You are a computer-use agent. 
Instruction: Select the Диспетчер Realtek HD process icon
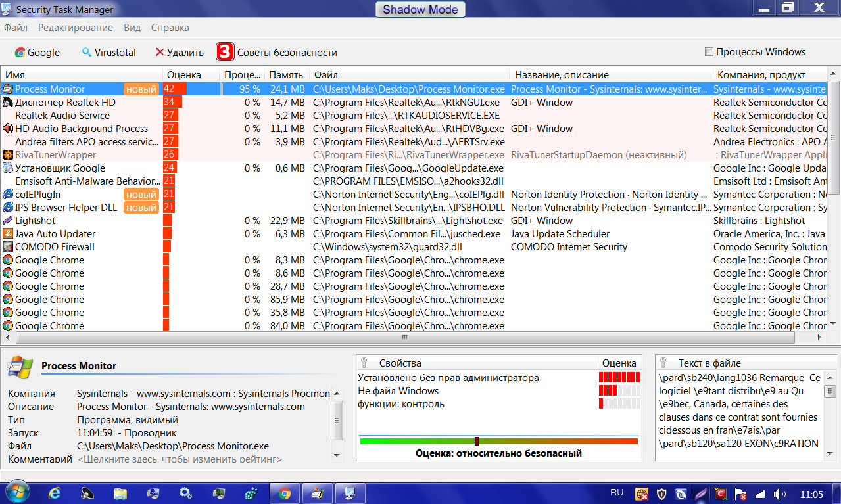click(x=8, y=102)
